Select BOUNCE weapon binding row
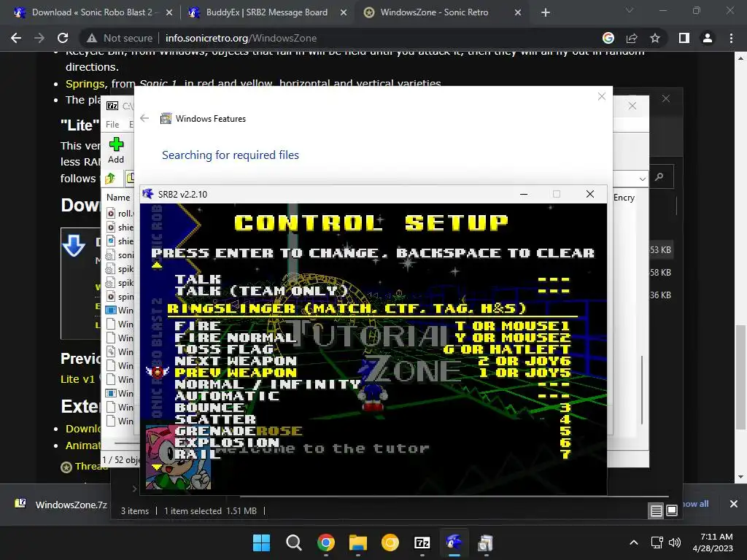The width and height of the screenshot is (747, 560). click(371, 408)
